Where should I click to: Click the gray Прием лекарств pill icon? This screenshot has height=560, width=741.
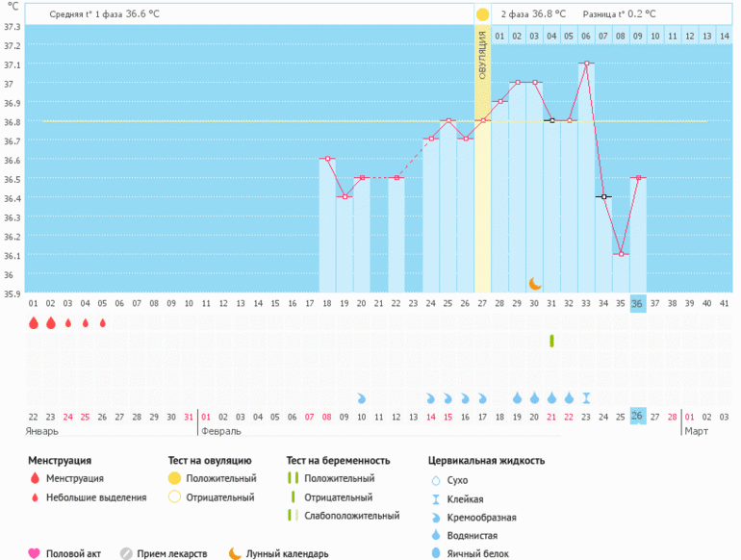coord(126,553)
